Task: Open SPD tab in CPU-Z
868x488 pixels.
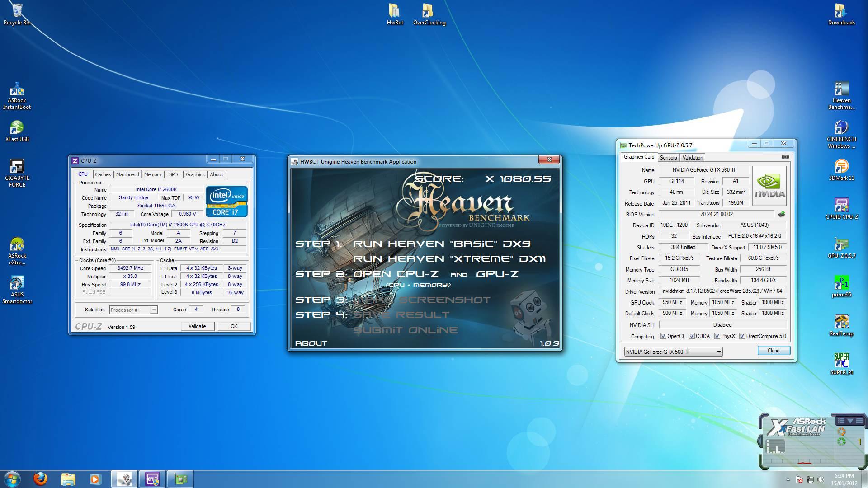Action: [174, 174]
